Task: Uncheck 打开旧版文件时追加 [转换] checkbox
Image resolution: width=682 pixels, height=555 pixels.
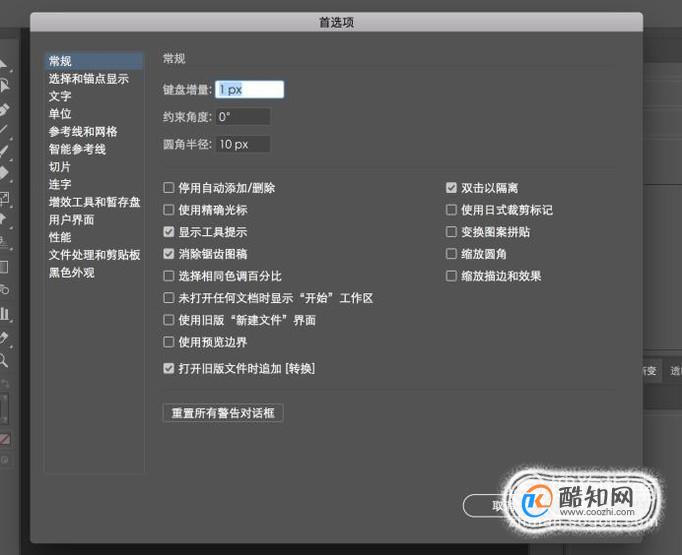Action: click(168, 368)
